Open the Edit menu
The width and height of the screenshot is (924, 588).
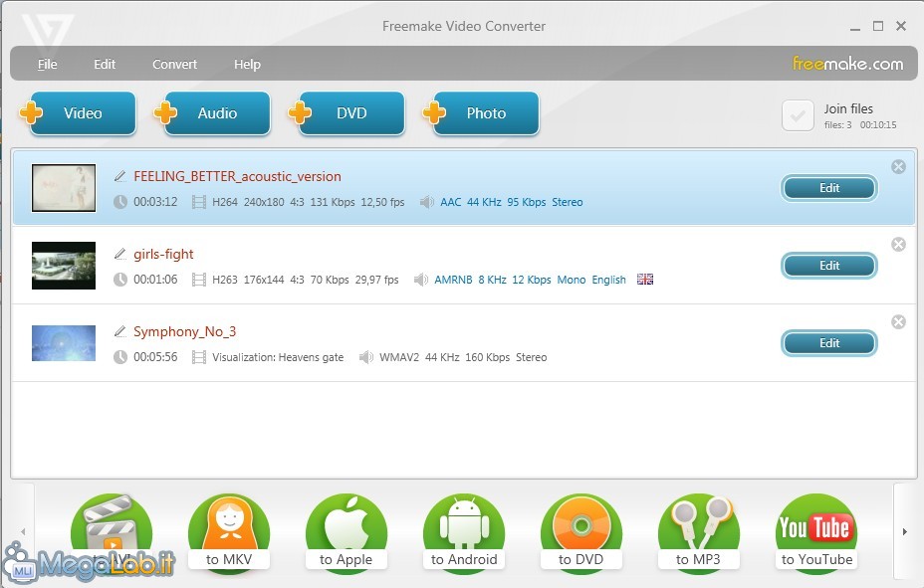coord(105,64)
